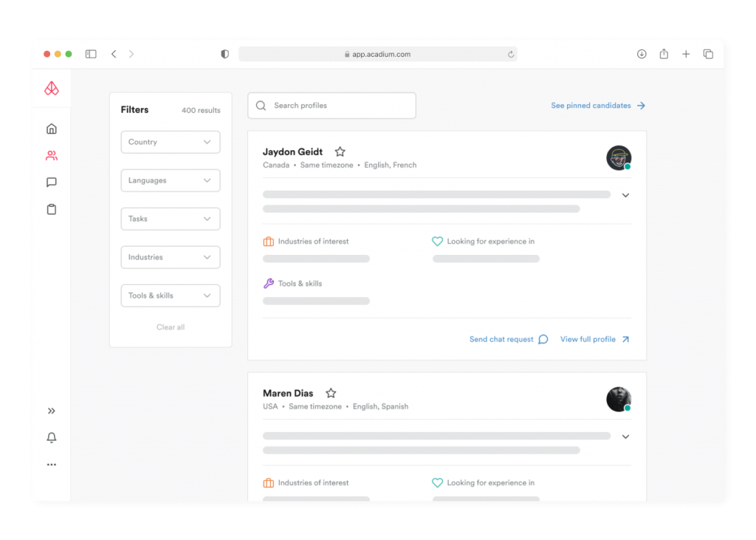
Task: Toggle the browser sidebar panel icon
Action: pos(91,54)
